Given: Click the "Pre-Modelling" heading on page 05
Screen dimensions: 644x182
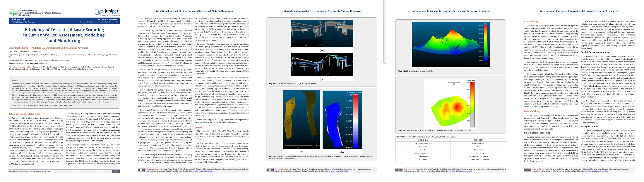Looking at the screenshot, I should pyautogui.click(x=531, y=22).
